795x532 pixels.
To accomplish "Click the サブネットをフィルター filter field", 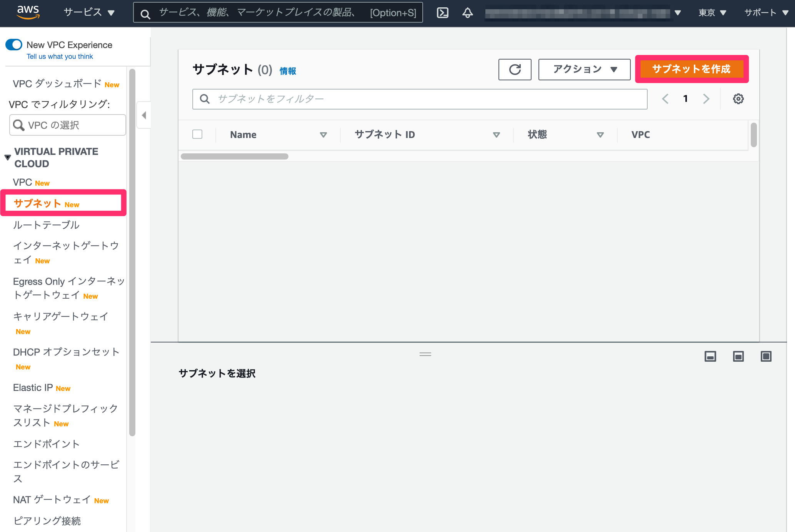I will (420, 99).
